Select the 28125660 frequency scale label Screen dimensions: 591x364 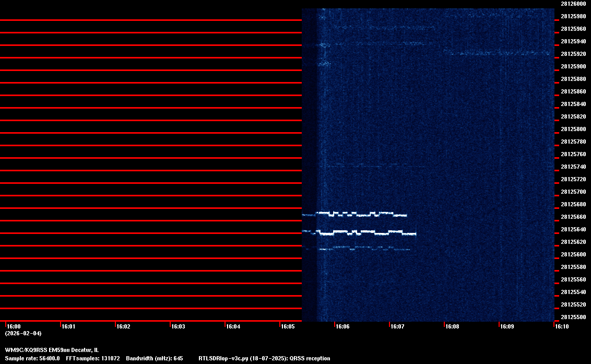coord(573,217)
